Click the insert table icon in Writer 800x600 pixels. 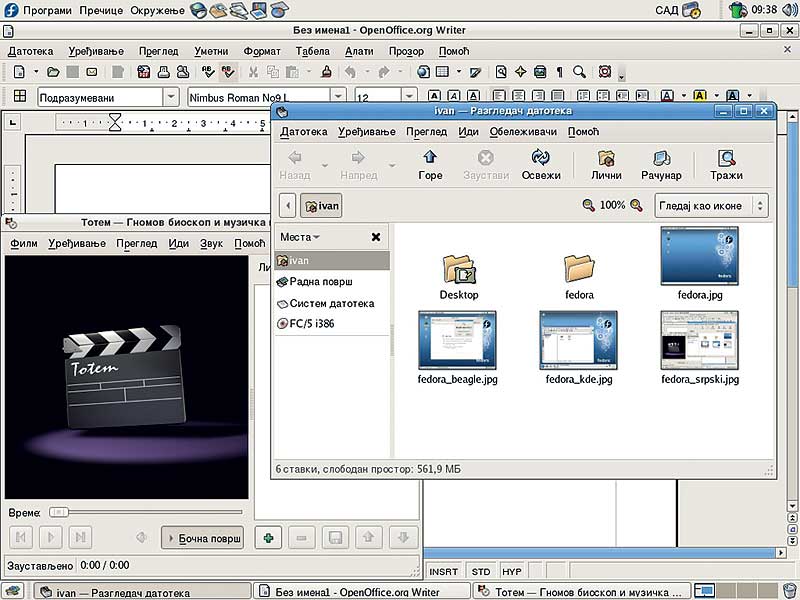[442, 72]
